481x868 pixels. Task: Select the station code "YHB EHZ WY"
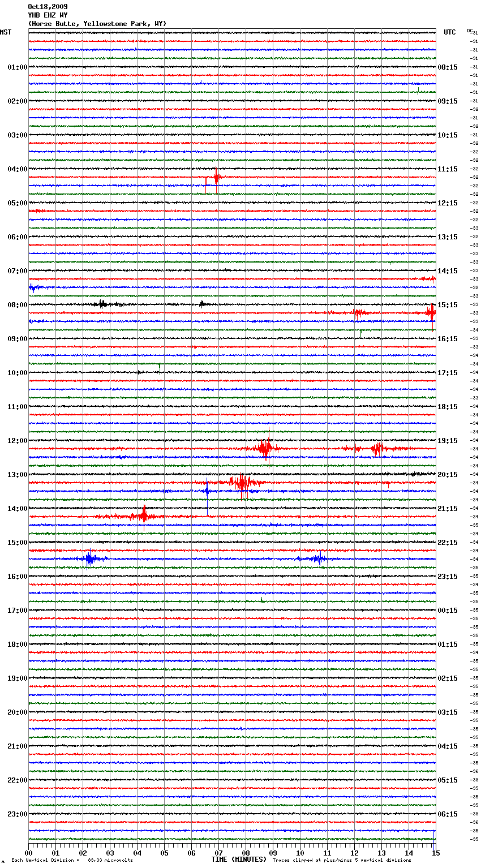click(48, 15)
